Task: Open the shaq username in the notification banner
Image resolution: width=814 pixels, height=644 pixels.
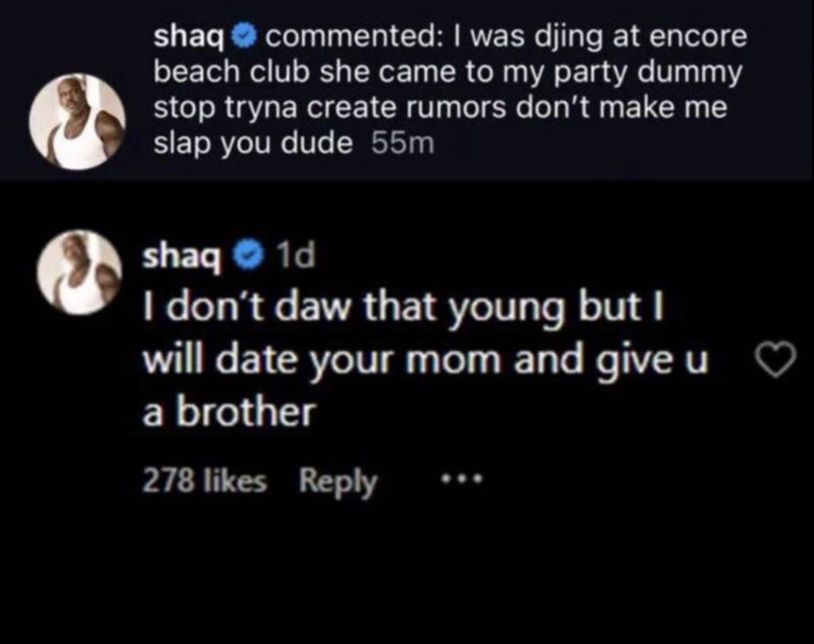Action: click(189, 37)
